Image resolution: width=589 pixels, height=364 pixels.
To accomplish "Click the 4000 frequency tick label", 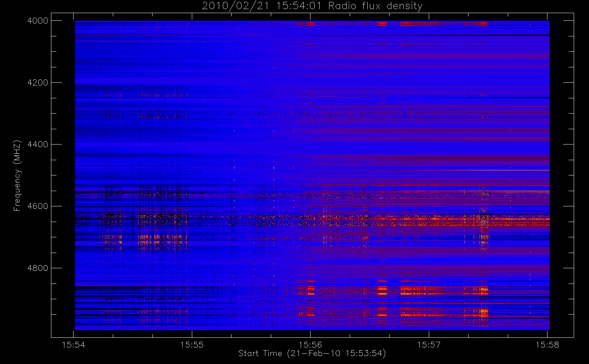I will 38,21.
